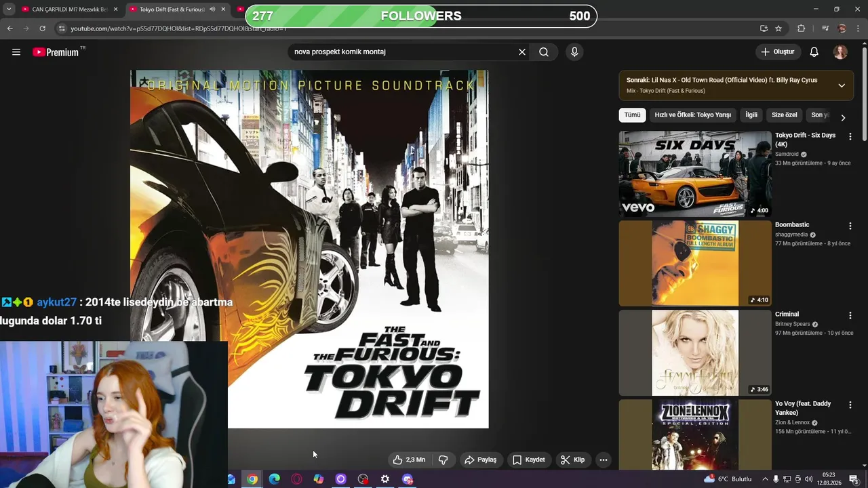Viewport: 868px width, 488px height.
Task: Run search with magnifier button
Action: (x=544, y=52)
